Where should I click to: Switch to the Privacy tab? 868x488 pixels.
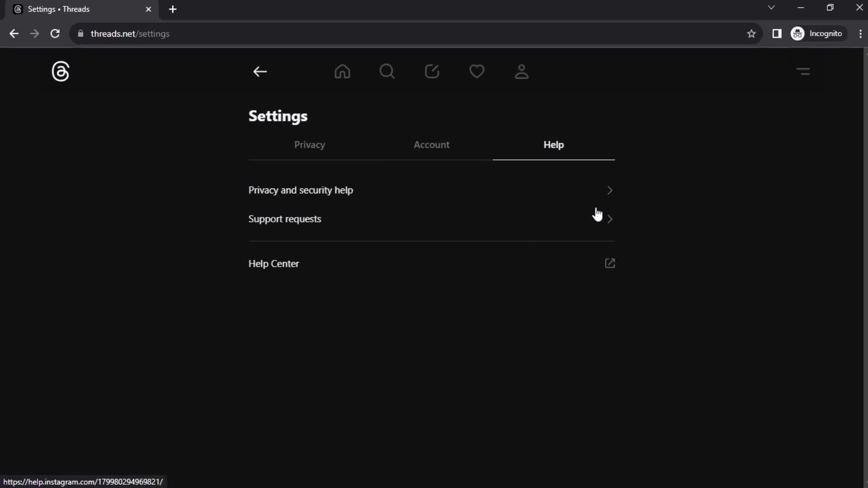(309, 145)
